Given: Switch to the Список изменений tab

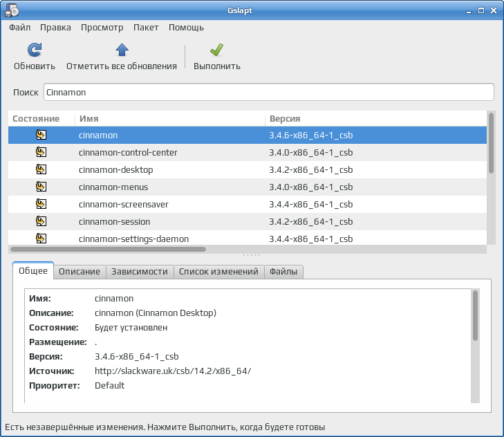Looking at the screenshot, I should click(218, 272).
